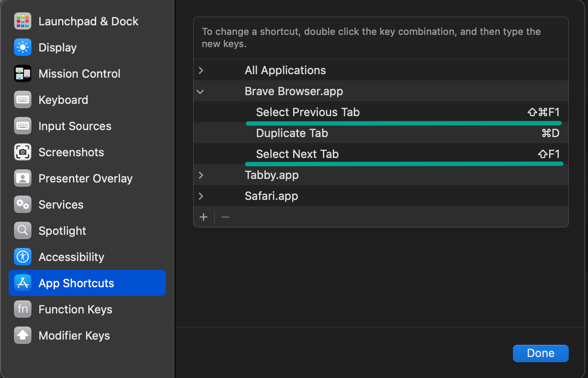Click the Display sun icon

23,47
